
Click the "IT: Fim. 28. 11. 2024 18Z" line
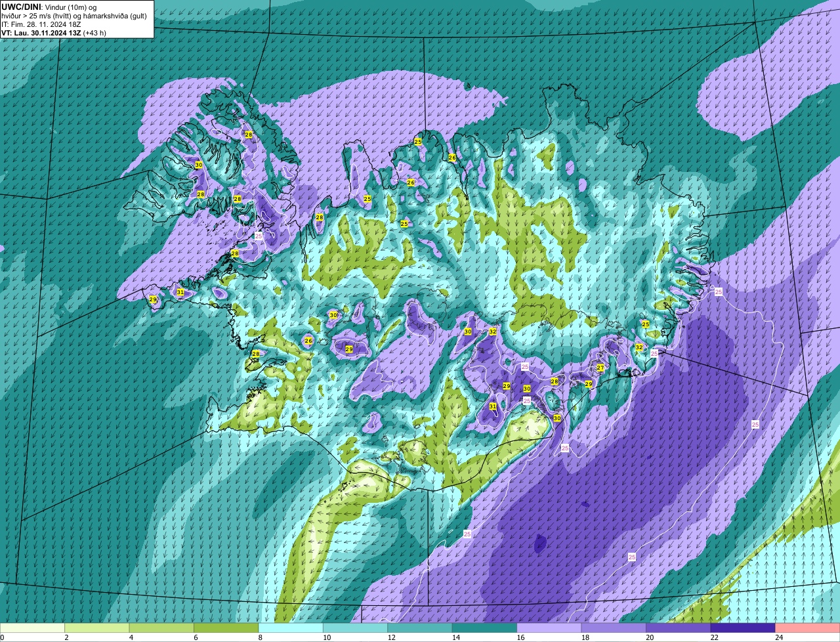pos(41,24)
